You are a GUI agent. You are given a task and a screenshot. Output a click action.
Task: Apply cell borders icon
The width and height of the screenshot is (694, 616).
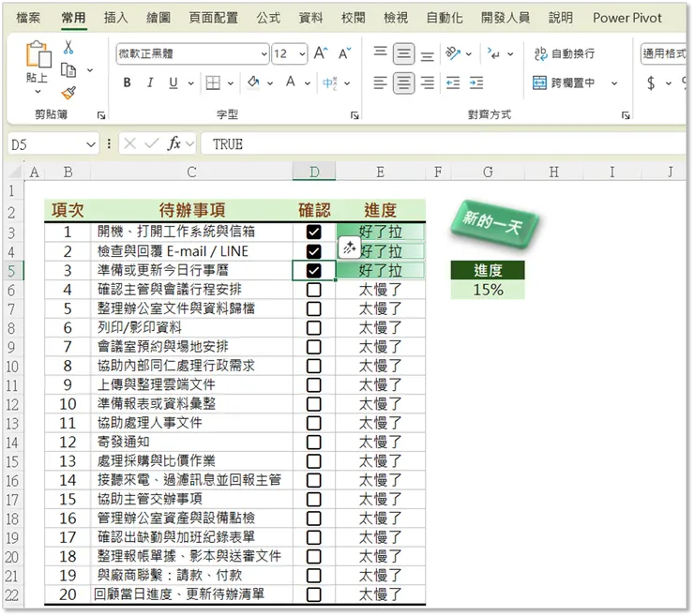coord(213,83)
